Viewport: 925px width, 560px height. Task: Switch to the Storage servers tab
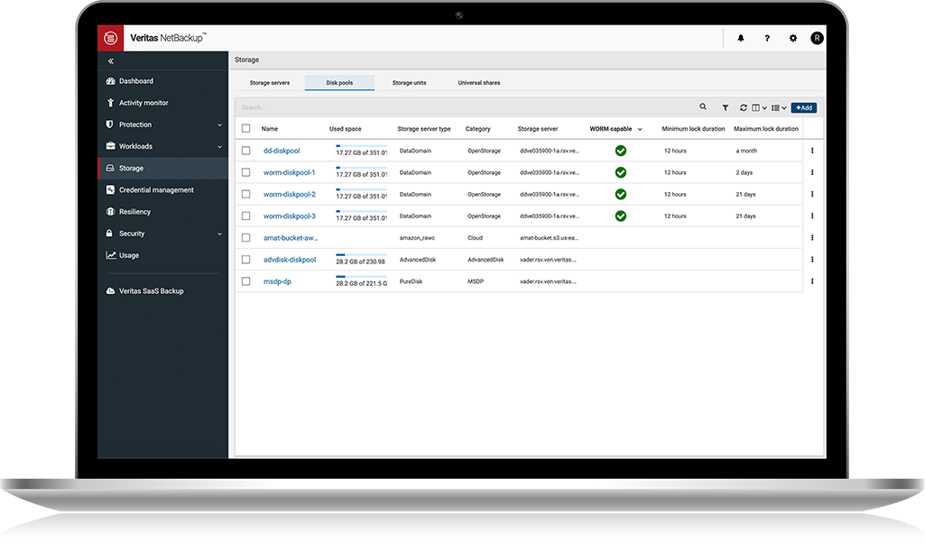click(x=269, y=83)
